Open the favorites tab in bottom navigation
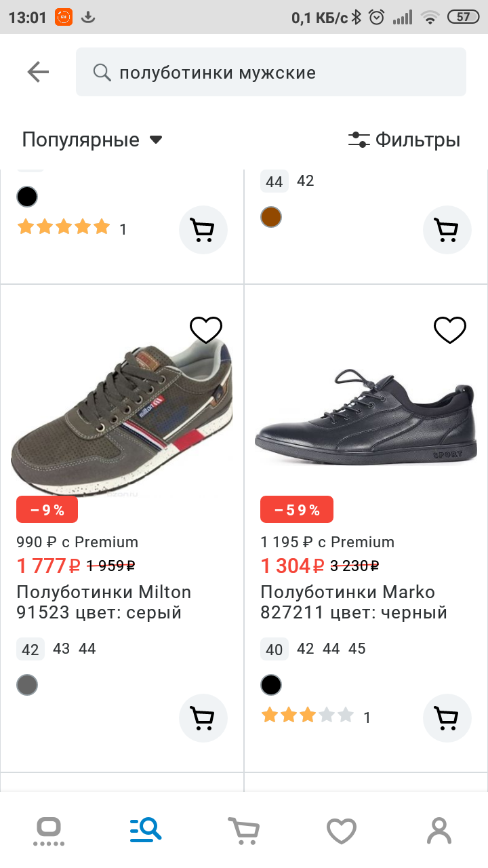The image size is (488, 868). [x=341, y=830]
